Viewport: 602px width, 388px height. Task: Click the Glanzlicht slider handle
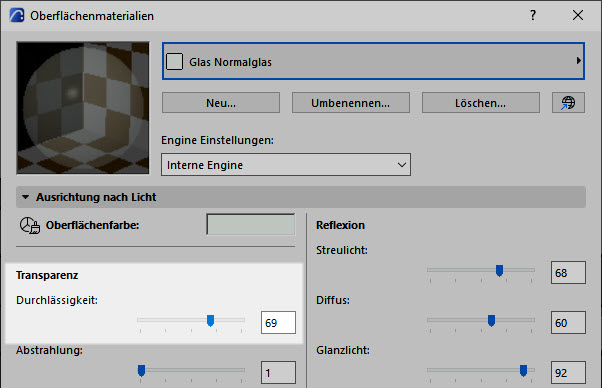click(x=523, y=370)
